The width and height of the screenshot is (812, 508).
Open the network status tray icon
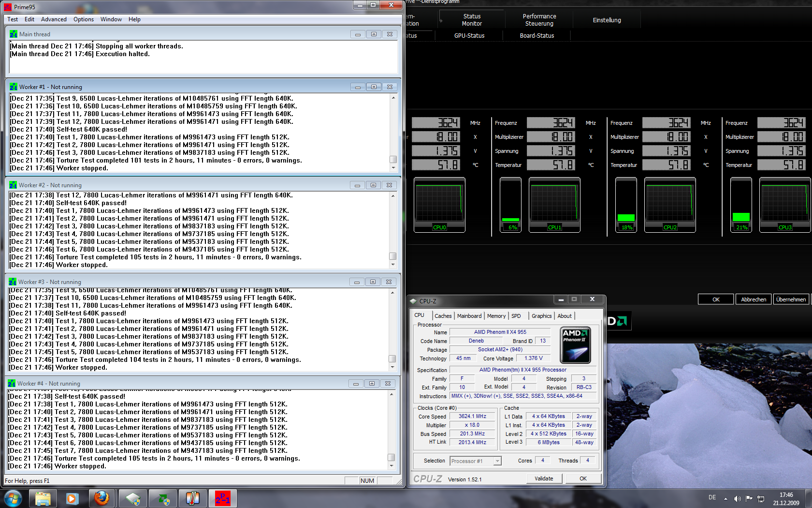click(760, 498)
